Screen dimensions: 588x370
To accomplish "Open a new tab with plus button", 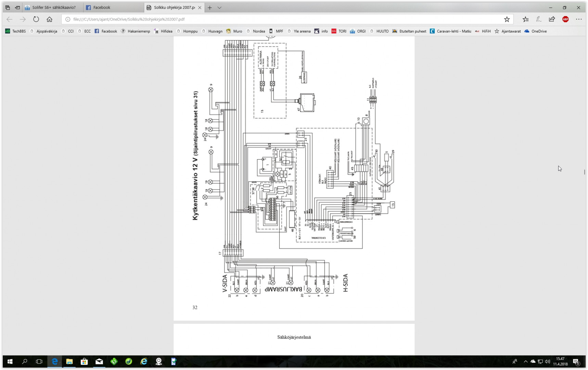I will (210, 8).
